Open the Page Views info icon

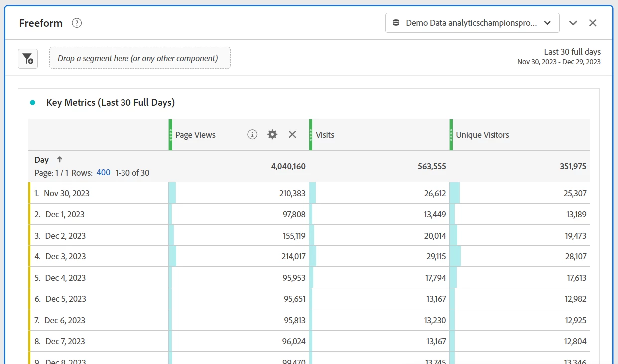(252, 134)
